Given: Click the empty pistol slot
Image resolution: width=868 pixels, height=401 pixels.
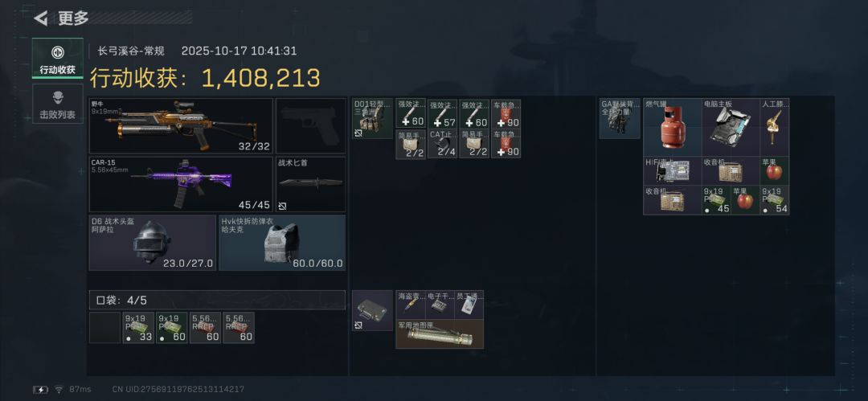Looking at the screenshot, I should click(x=310, y=126).
